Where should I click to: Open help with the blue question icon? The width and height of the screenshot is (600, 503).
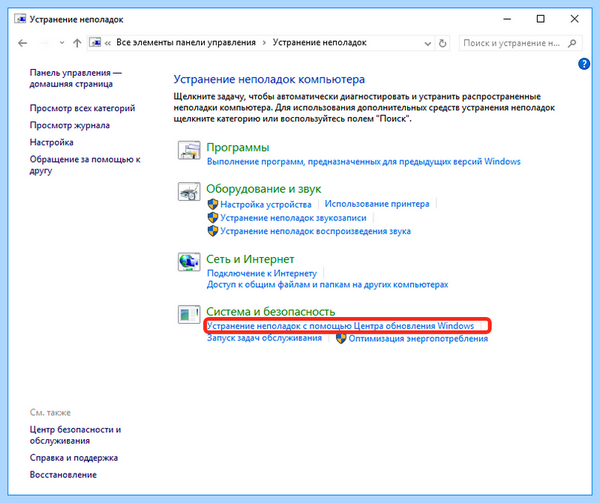[x=584, y=64]
